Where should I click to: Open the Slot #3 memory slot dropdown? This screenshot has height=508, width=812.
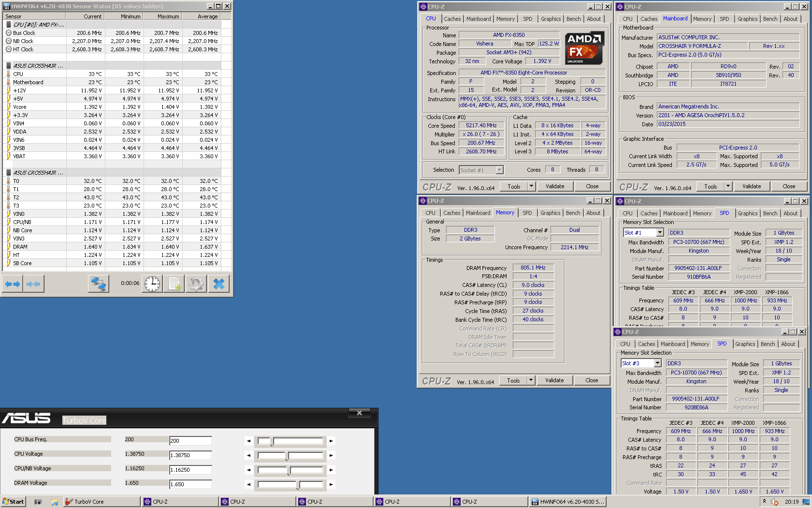click(657, 363)
